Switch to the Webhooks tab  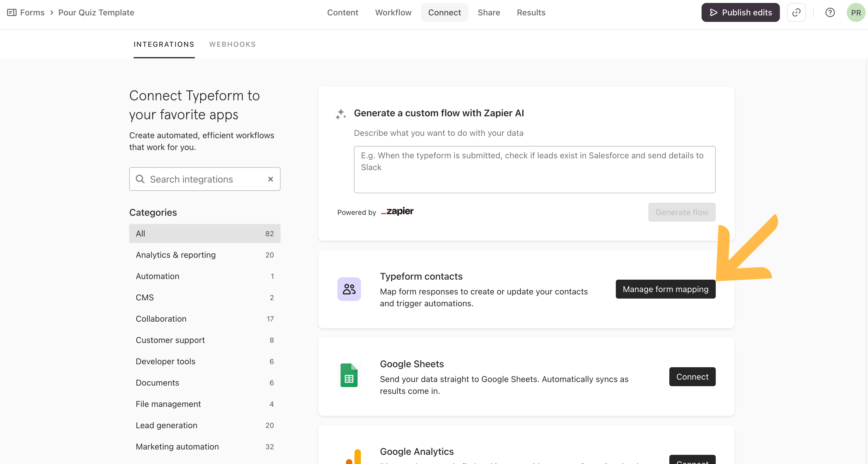click(x=232, y=44)
